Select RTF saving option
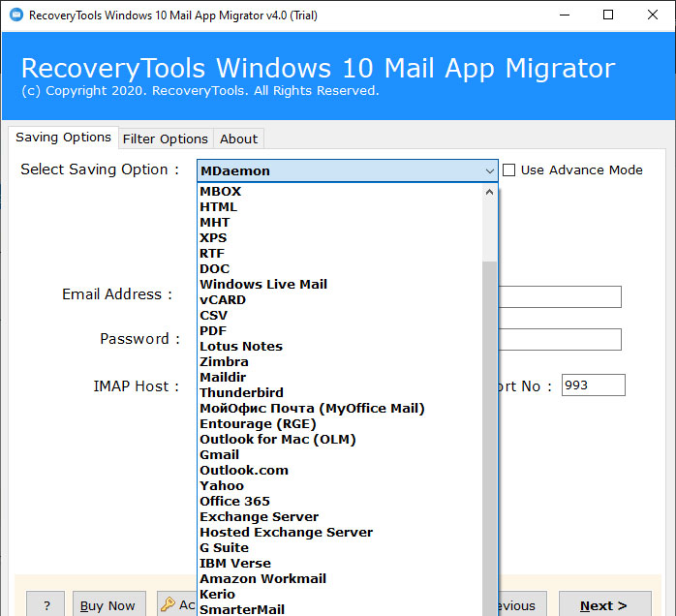Image resolution: width=676 pixels, height=616 pixels. pos(340,254)
